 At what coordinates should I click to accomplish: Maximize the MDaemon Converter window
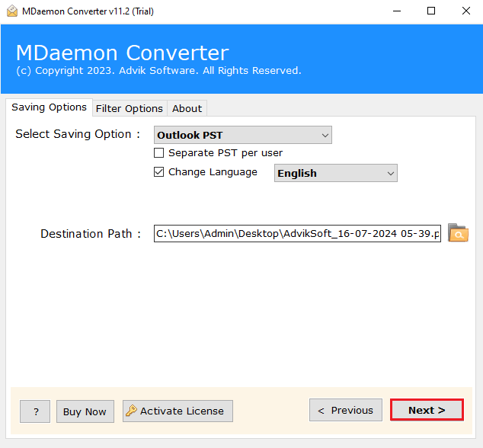click(431, 11)
